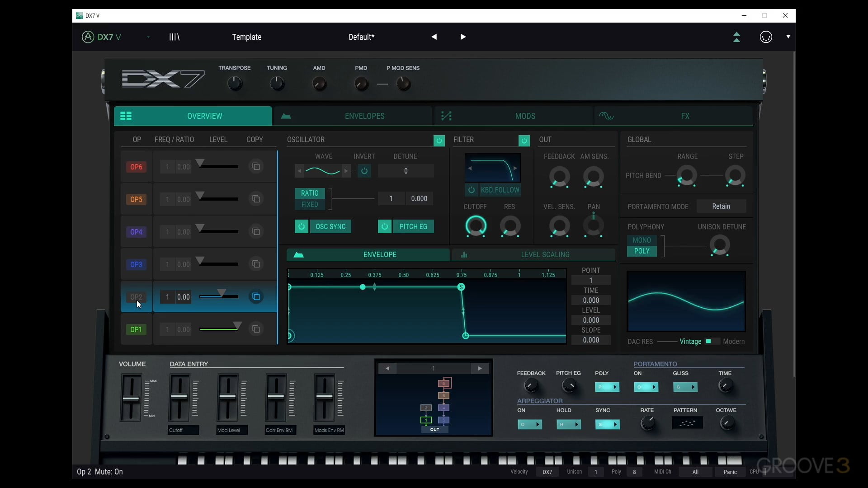The image size is (868, 488).
Task: Mute operator OP3
Action: (x=136, y=264)
